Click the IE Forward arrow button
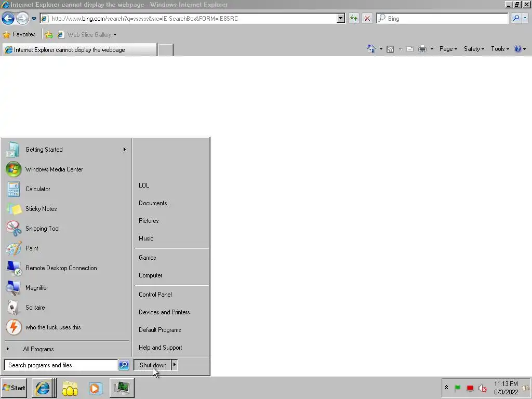The width and height of the screenshot is (532, 399). coord(22,18)
